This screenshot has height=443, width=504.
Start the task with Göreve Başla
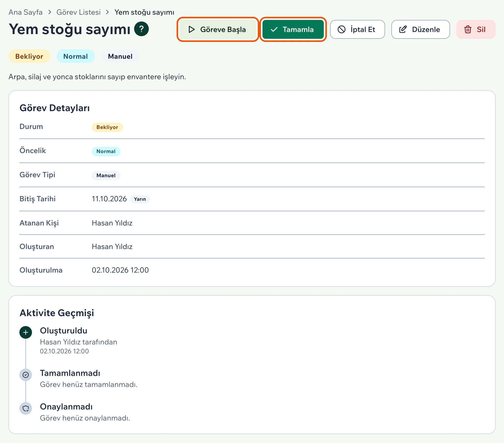[x=218, y=29]
